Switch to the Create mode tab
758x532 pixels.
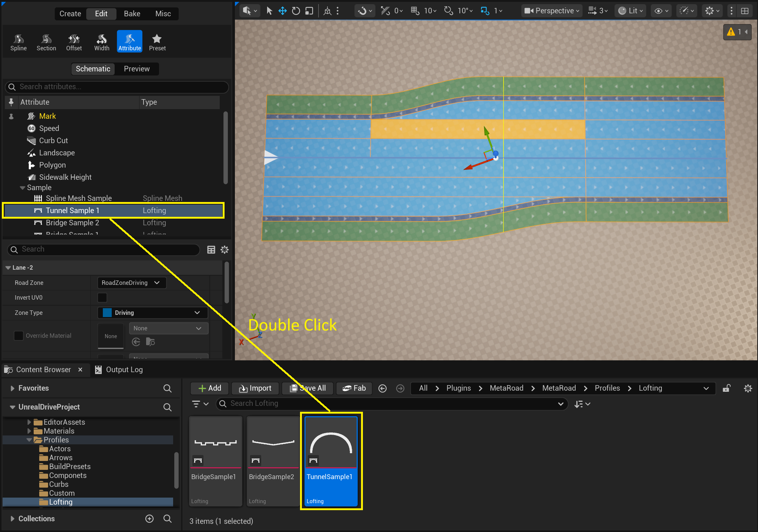click(70, 14)
